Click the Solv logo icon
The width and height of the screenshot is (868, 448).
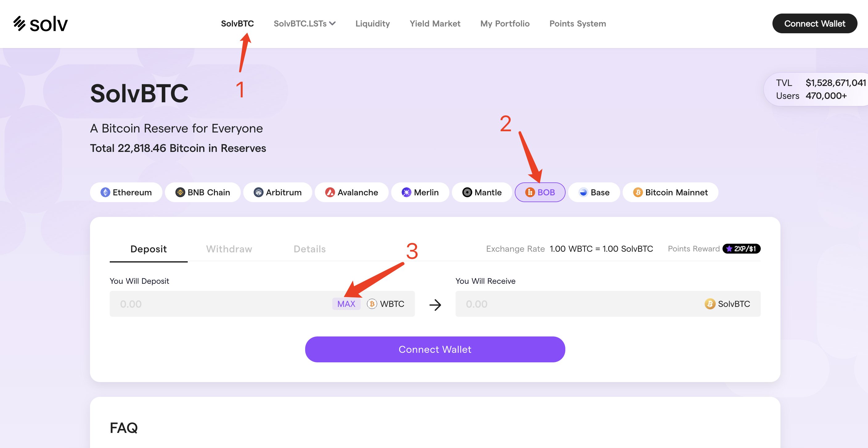pos(19,24)
